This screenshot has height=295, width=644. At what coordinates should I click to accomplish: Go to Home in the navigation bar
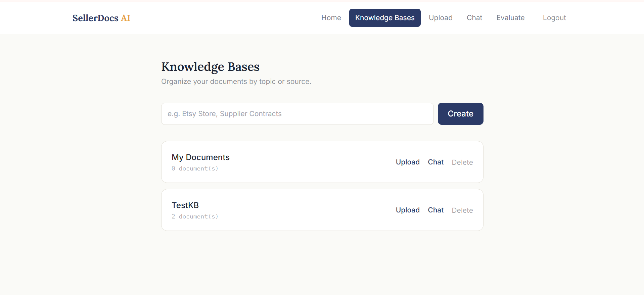tap(331, 18)
